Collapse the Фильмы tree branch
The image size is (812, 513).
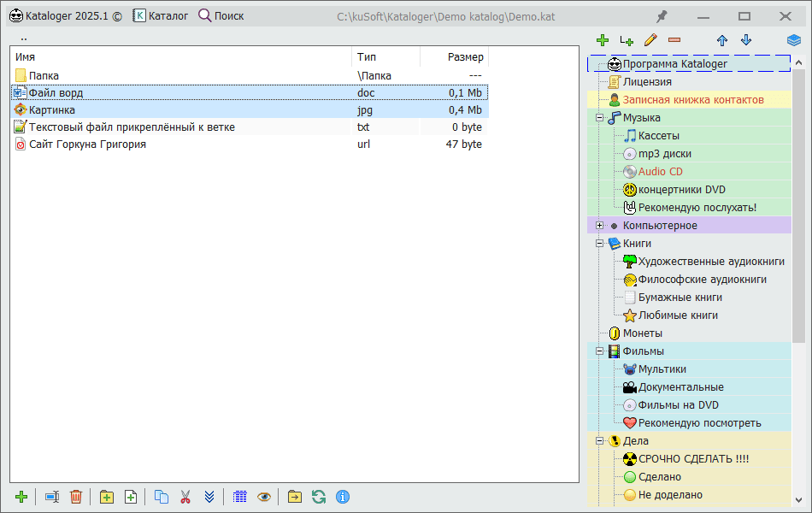click(600, 351)
